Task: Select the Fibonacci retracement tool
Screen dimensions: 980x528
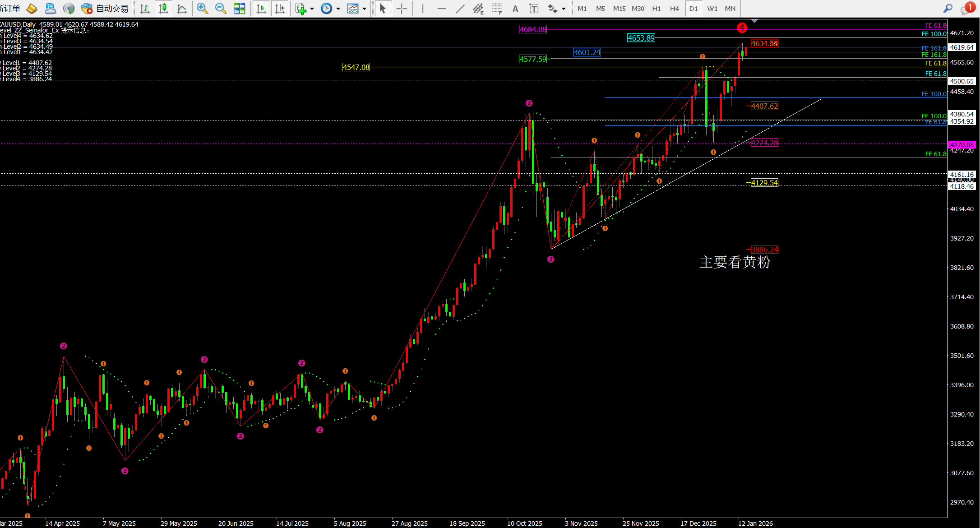Action: pos(497,8)
